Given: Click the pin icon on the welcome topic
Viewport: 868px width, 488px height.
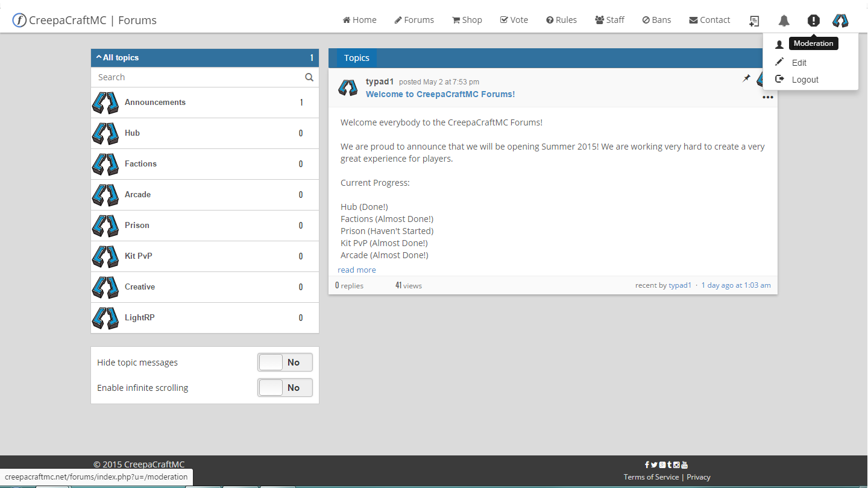Looking at the screenshot, I should tap(746, 78).
